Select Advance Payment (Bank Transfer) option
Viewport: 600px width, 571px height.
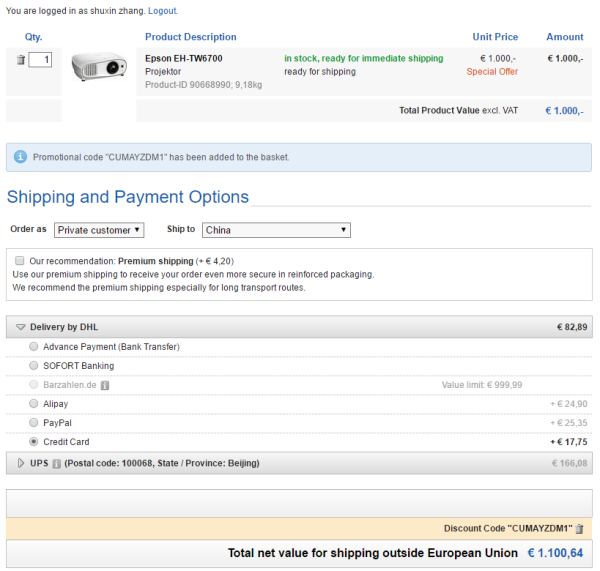coord(34,346)
